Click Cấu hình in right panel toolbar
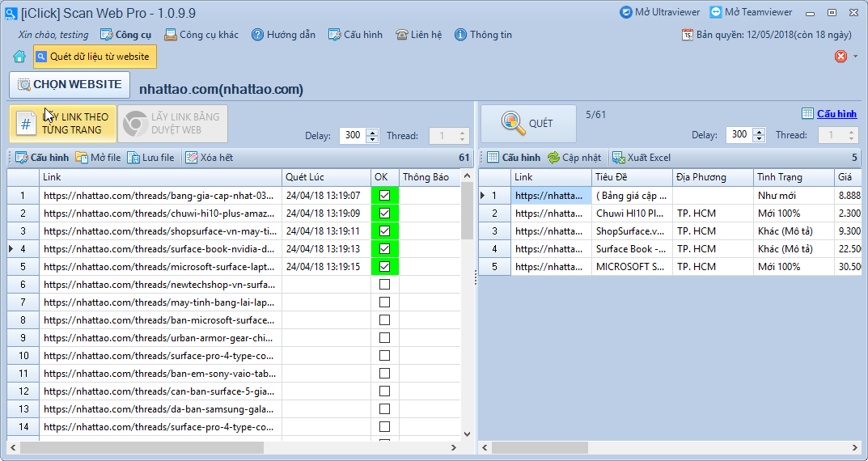The width and height of the screenshot is (868, 461). click(514, 158)
